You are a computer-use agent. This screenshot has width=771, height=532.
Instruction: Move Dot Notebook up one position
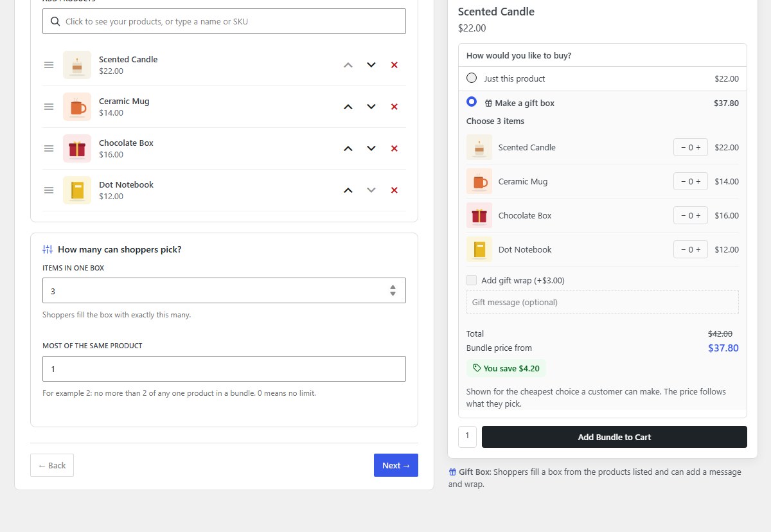coord(348,190)
